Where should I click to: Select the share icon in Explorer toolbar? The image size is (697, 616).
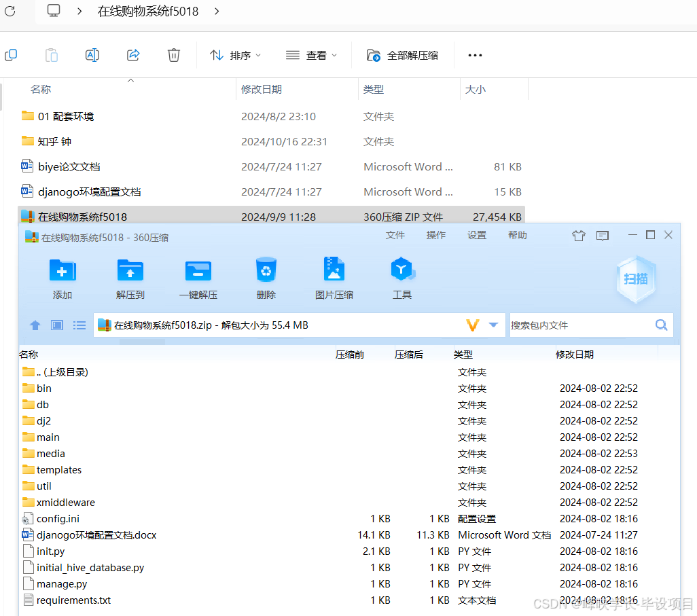point(133,55)
